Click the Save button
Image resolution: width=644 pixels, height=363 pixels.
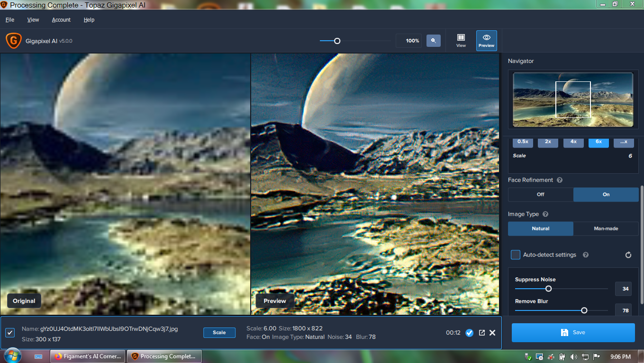[573, 333]
